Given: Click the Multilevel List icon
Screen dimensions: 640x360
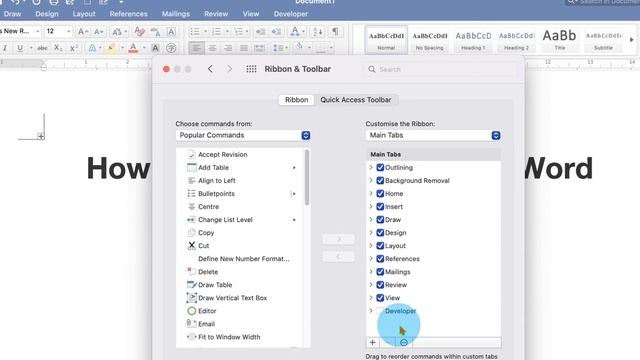Looking at the screenshot, I should [238, 31].
